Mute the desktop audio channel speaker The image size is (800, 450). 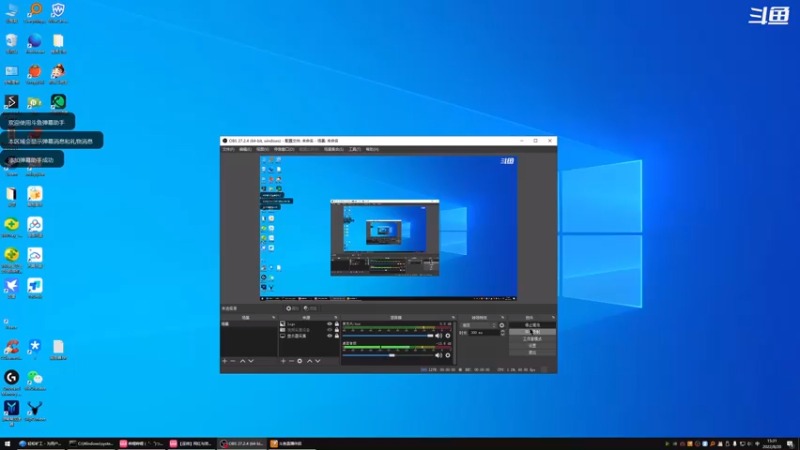438,355
